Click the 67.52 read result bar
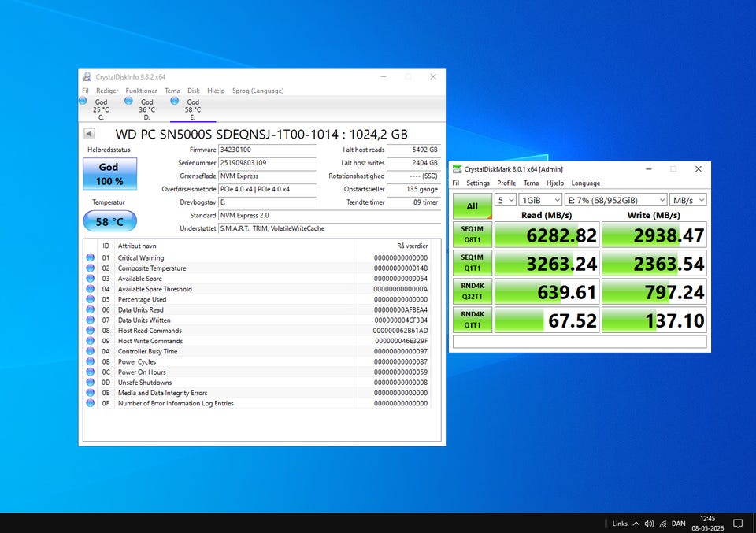 (547, 320)
